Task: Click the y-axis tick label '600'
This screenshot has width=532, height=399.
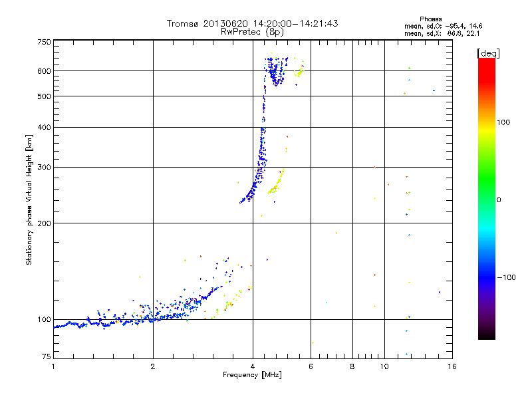Action: point(44,71)
